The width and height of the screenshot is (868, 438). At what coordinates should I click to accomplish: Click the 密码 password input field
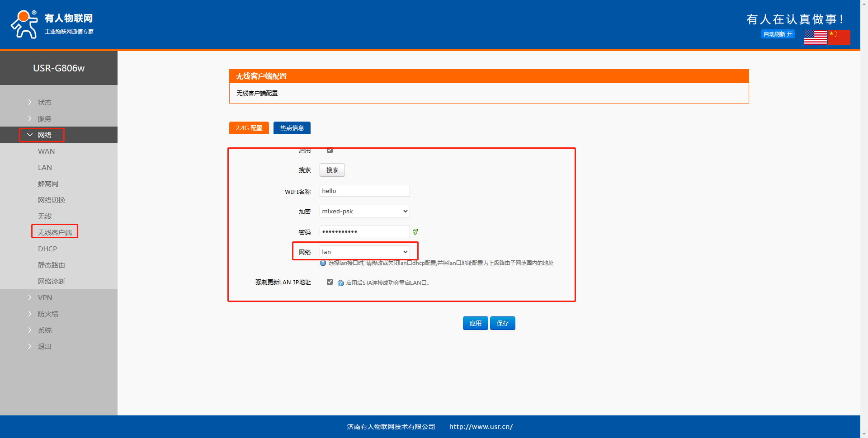point(365,231)
